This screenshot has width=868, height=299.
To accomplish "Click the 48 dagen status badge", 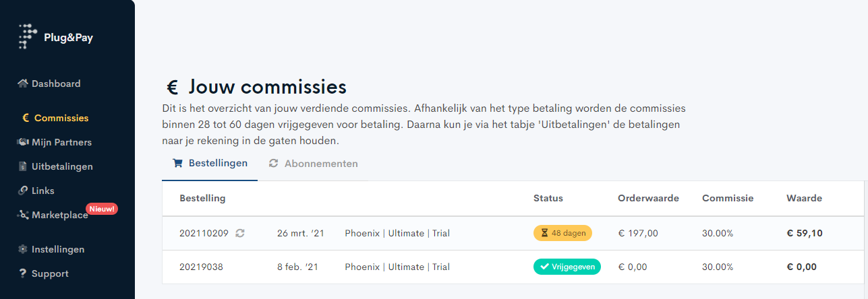I will click(562, 233).
